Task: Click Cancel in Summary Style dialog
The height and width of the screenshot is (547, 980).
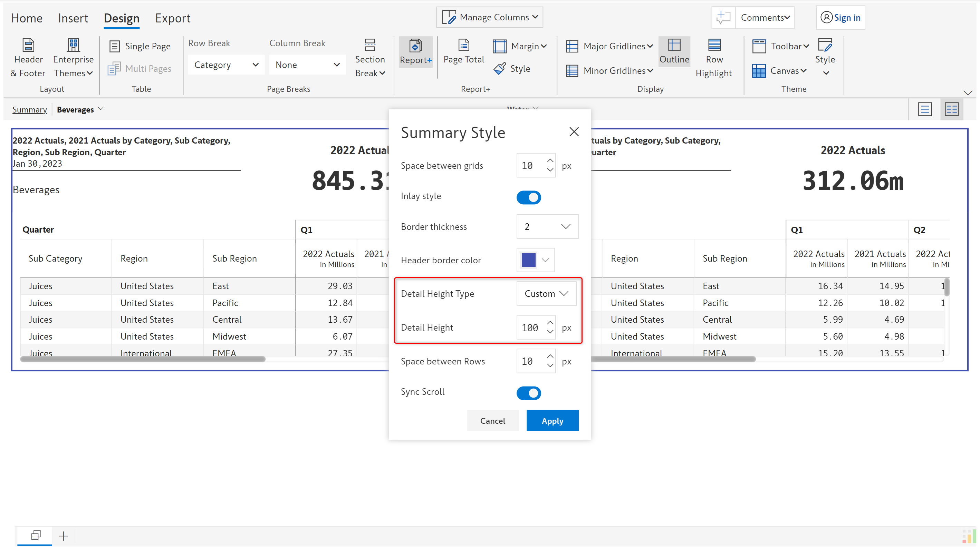Action: click(492, 420)
